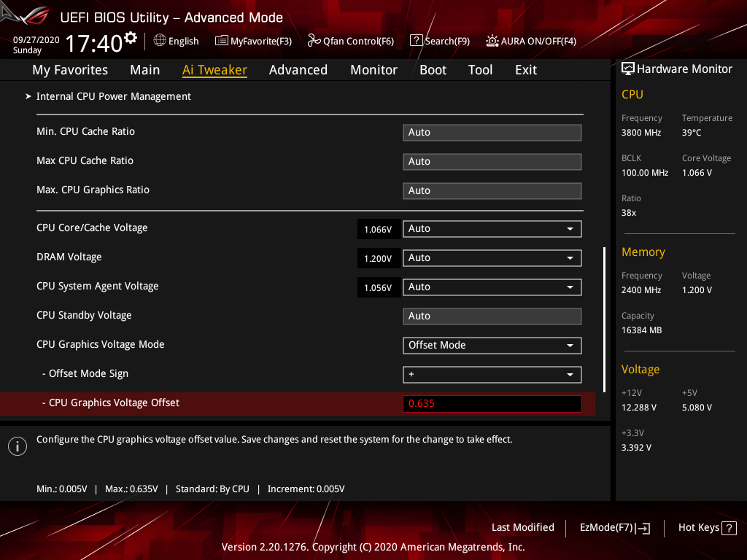Open MyFavorite(F3) list icon
747x560 pixels.
tap(222, 41)
